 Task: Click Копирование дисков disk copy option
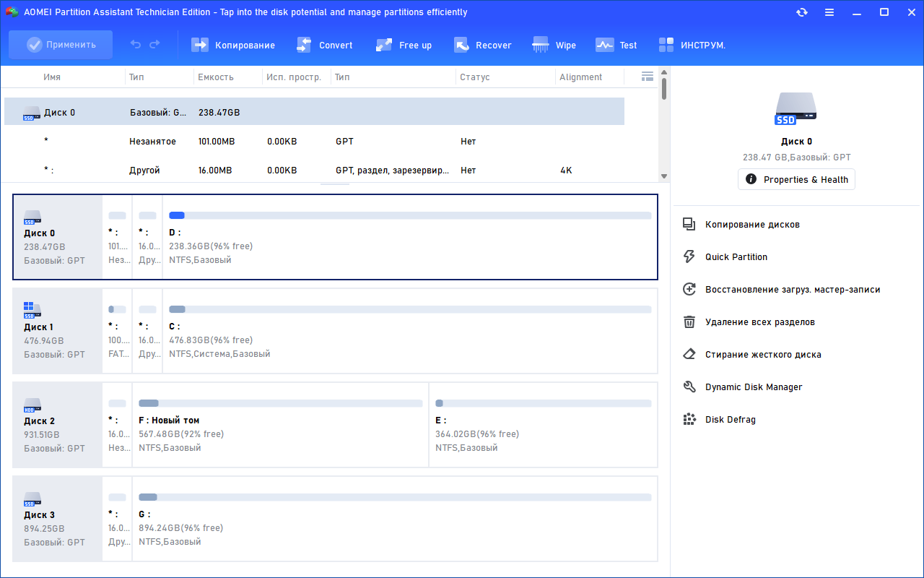(x=752, y=225)
